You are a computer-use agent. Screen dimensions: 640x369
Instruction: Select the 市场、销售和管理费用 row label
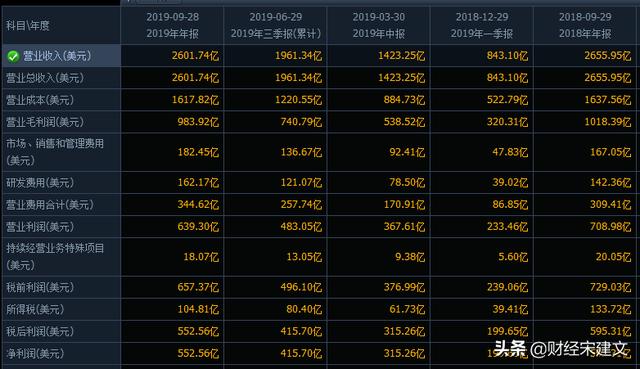click(55, 152)
